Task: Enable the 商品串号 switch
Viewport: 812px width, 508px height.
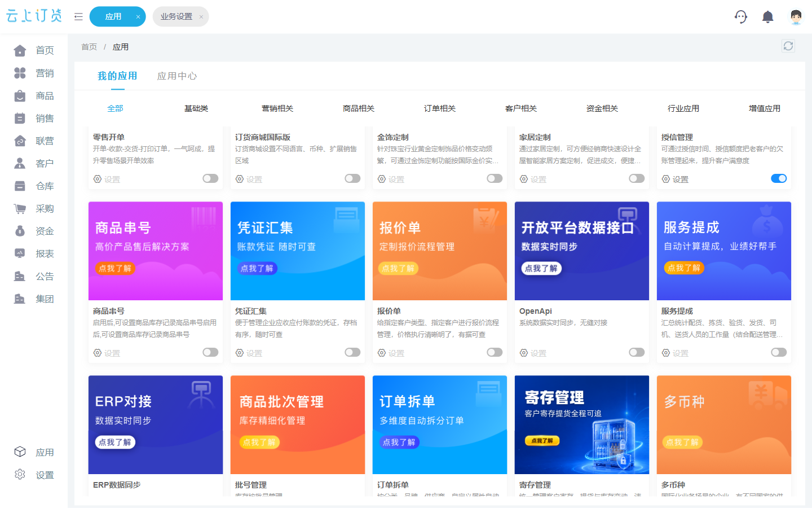Action: click(x=210, y=352)
